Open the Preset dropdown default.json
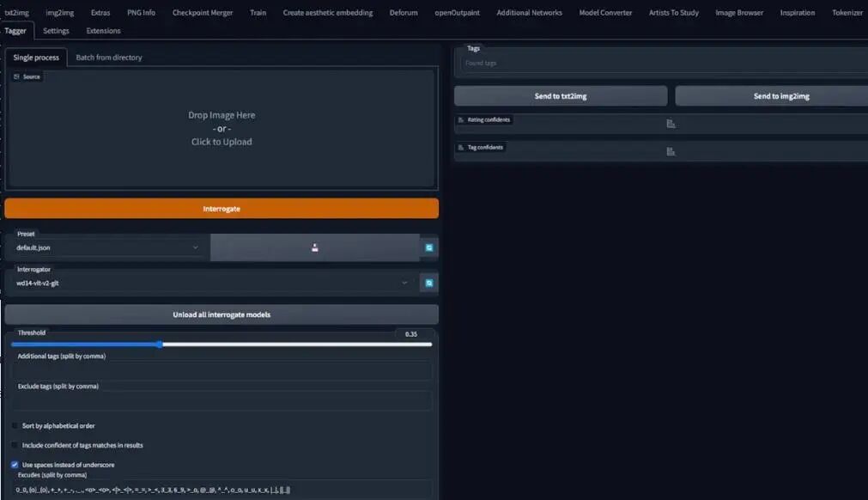Screen dimensions: 868x500 pos(107,247)
